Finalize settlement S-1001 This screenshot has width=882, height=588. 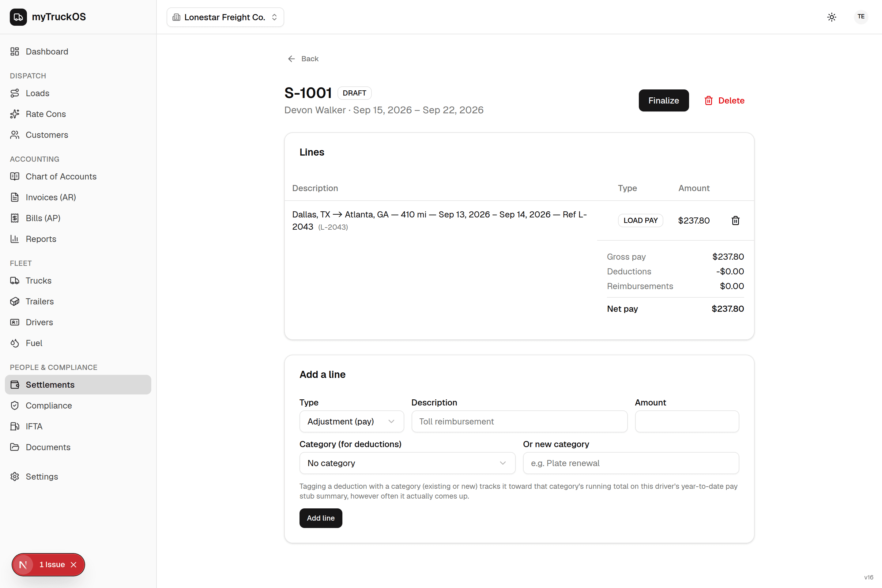coord(663,100)
